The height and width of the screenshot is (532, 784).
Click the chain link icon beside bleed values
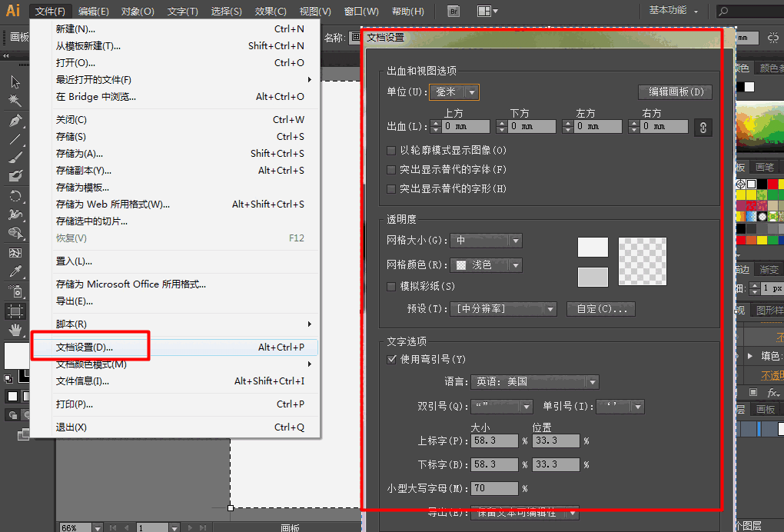[x=702, y=127]
